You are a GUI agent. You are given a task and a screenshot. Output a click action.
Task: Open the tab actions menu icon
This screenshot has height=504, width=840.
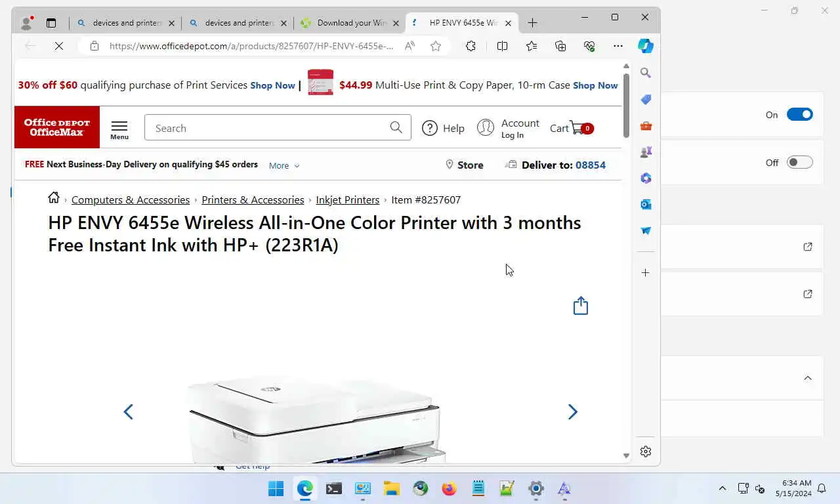point(51,23)
